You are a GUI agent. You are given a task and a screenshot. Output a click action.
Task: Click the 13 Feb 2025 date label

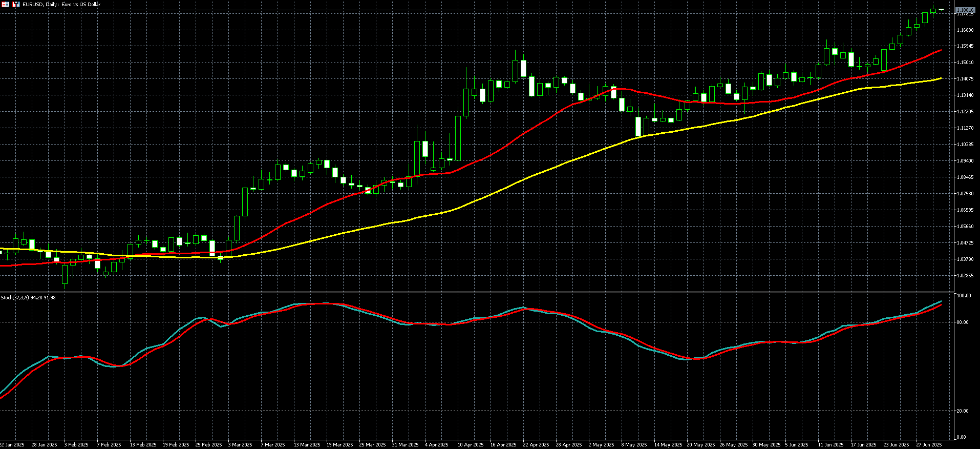tap(143, 445)
